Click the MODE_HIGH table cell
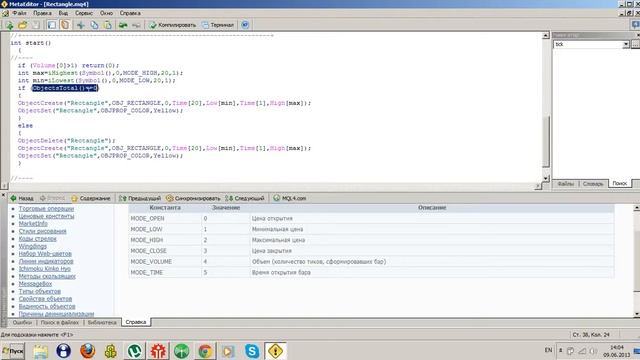The width and height of the screenshot is (640, 360). click(164, 240)
